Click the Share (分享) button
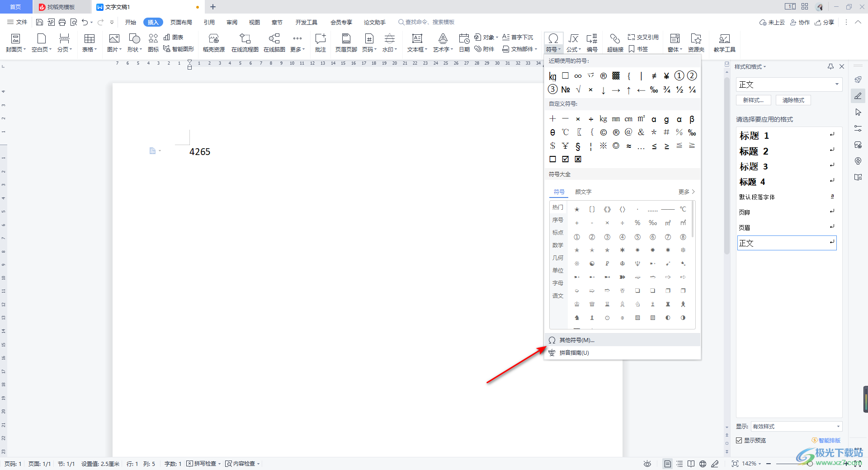Image resolution: width=868 pixels, height=470 pixels. (x=825, y=22)
